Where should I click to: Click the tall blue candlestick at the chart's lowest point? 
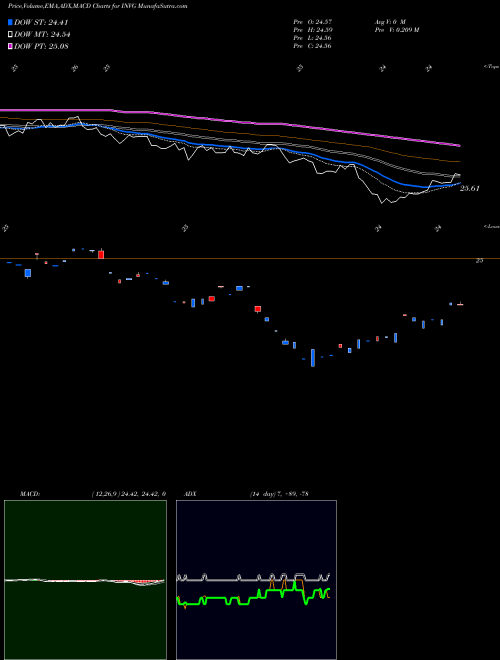pyautogui.click(x=313, y=358)
